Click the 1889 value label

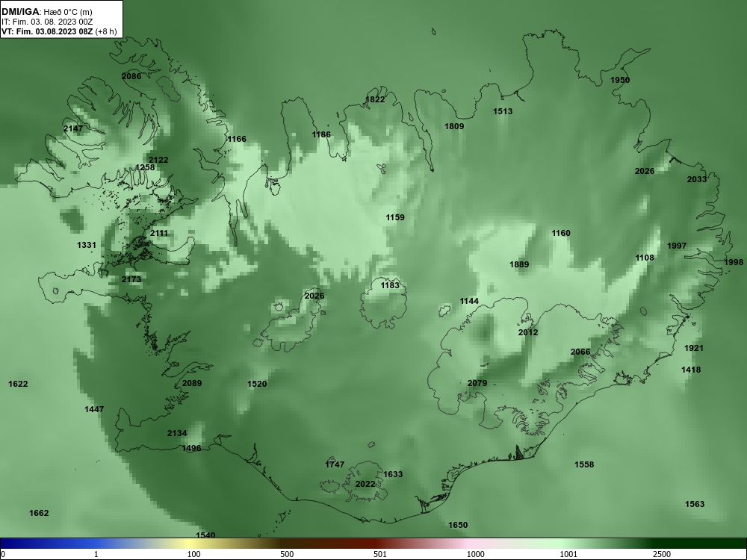(x=519, y=265)
